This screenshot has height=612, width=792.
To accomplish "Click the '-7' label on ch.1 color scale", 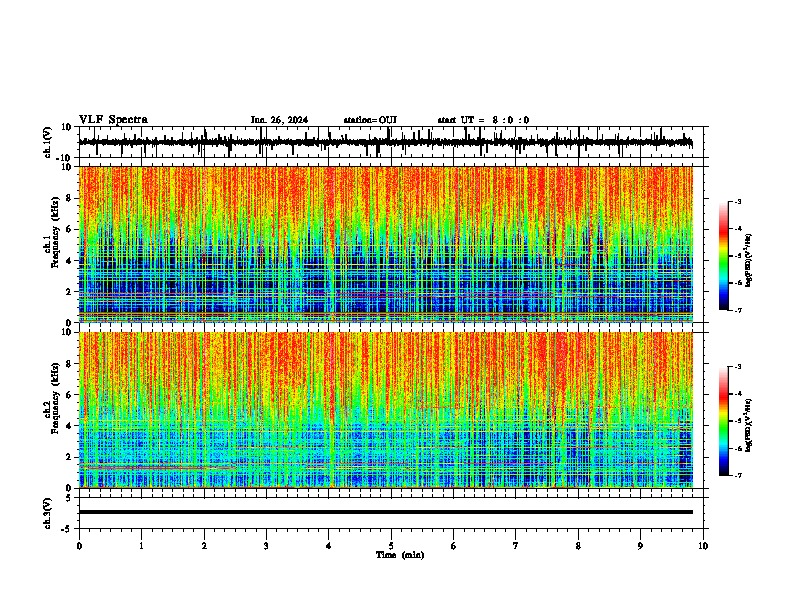I will (x=737, y=310).
